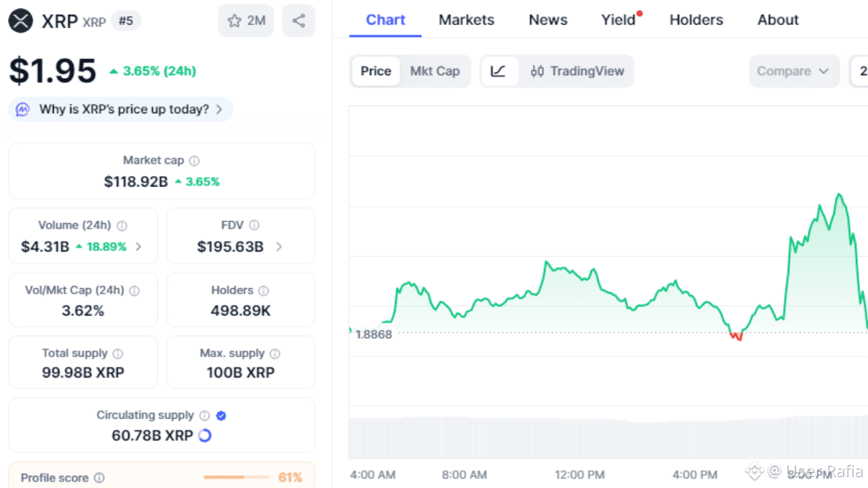Screen dimensions: 868x488
Task: Click Max. supply info icon
Action: (275, 354)
